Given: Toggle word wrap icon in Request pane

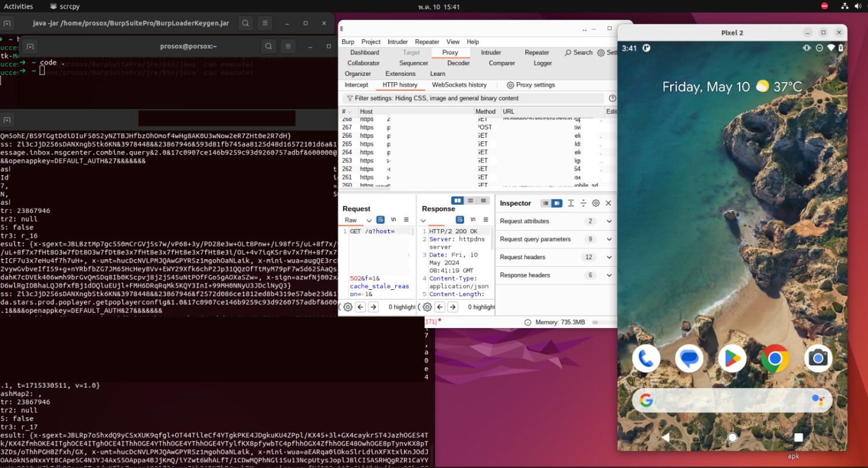Looking at the screenshot, I should tap(380, 220).
